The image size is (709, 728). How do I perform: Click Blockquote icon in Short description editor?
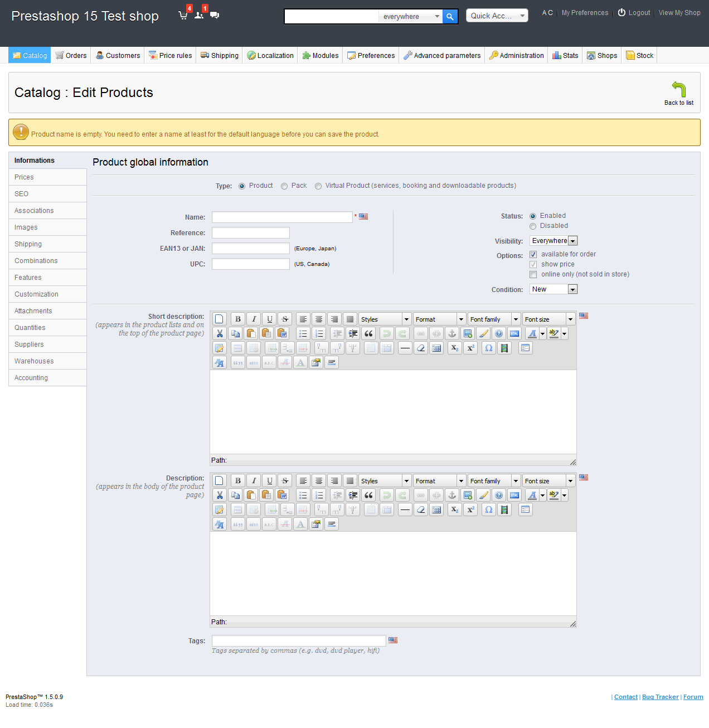(368, 333)
